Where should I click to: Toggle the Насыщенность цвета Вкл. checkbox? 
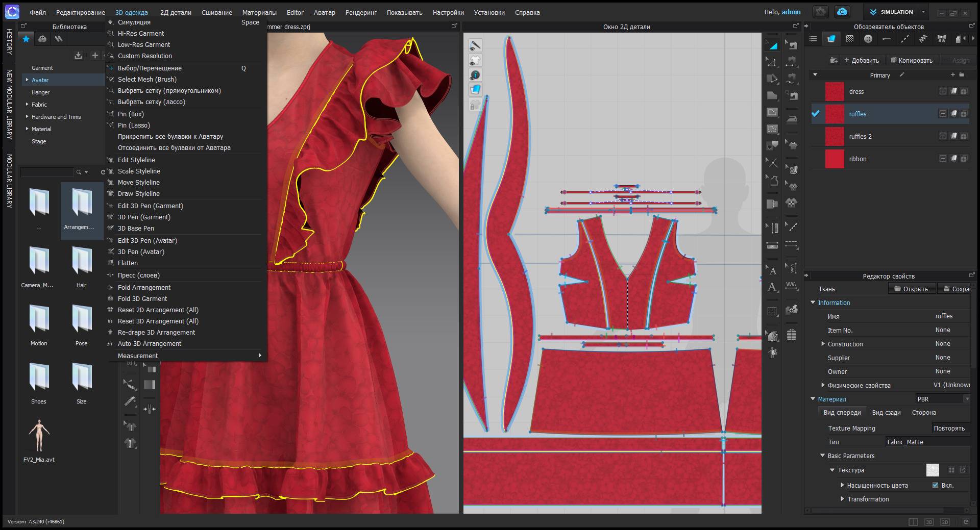(x=935, y=485)
